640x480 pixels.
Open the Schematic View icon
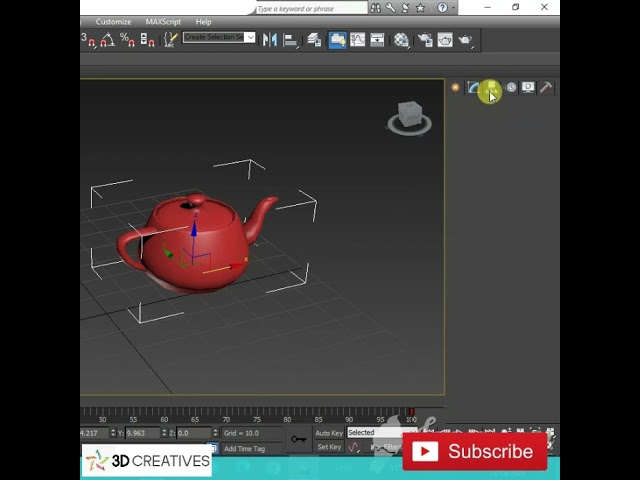coord(377,40)
